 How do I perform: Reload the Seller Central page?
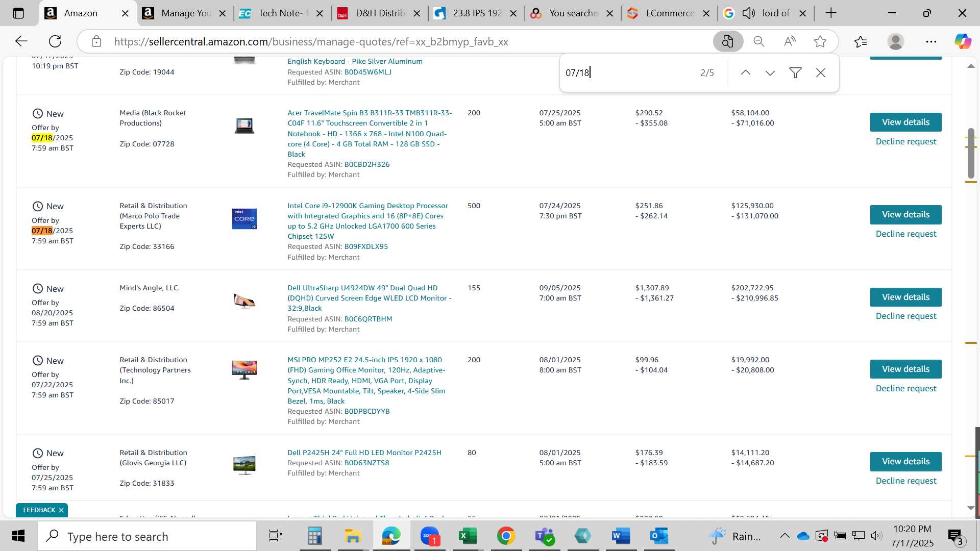coord(55,41)
